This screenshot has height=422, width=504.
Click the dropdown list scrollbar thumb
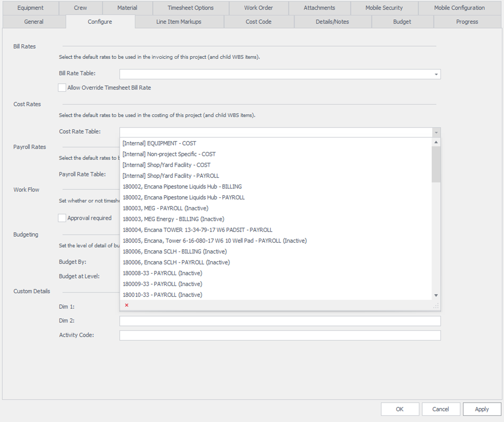436,164
